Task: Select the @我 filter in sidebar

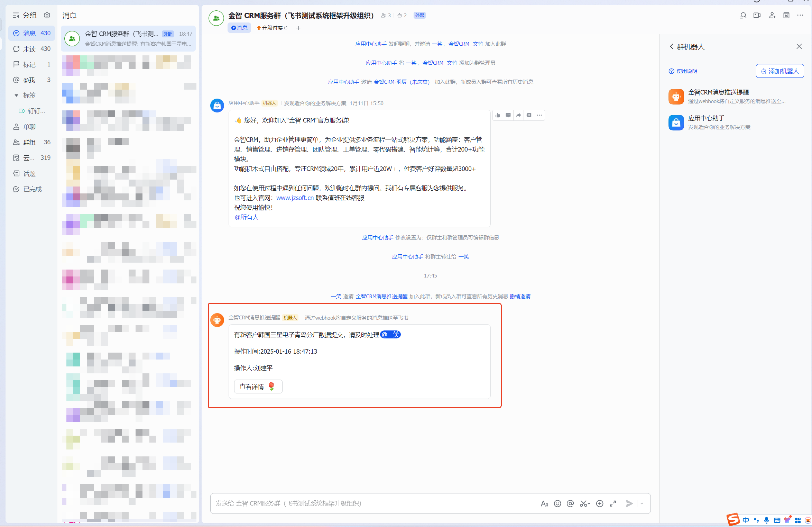Action: click(31, 80)
